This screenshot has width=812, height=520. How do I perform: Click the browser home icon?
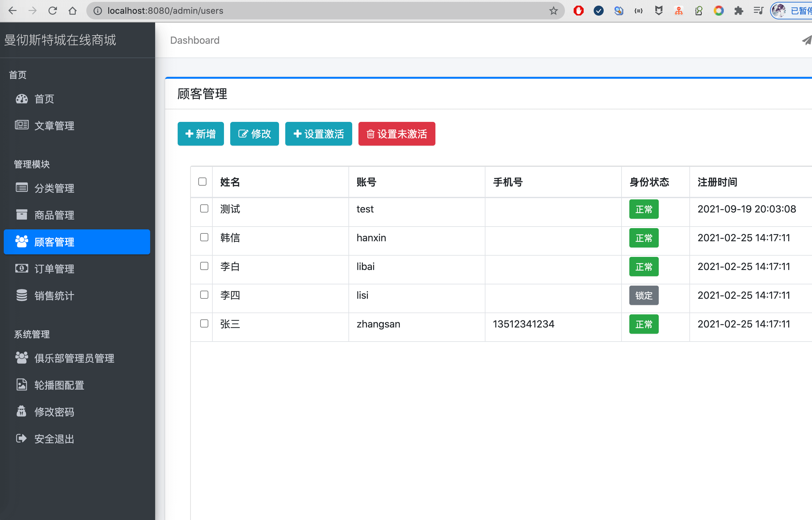[72, 11]
